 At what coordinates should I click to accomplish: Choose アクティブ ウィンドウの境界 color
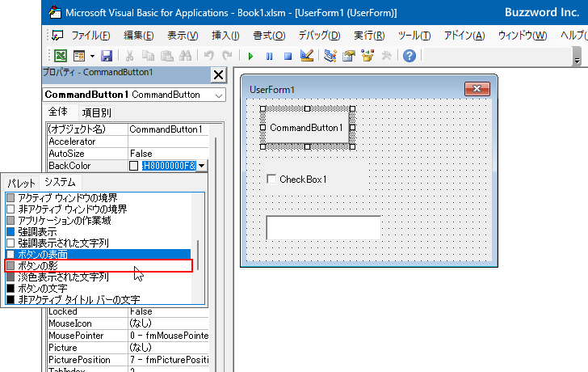click(99, 197)
